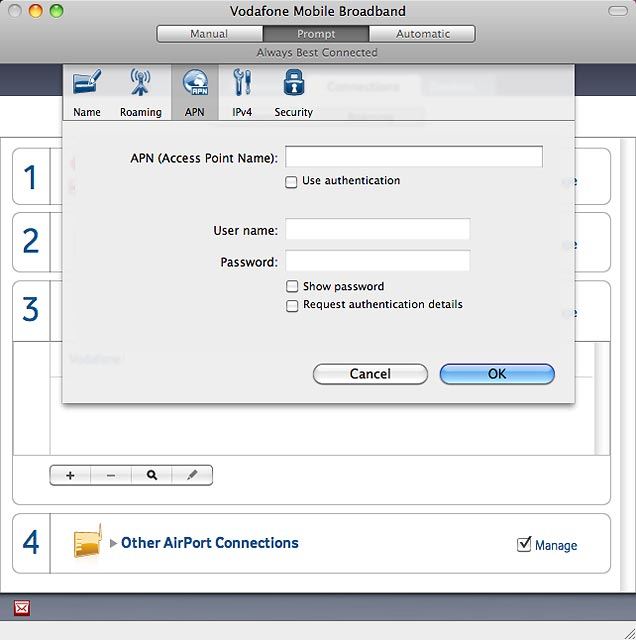This screenshot has width=636, height=640.
Task: Click the toolbar toggle pill in title bar
Action: point(618,11)
